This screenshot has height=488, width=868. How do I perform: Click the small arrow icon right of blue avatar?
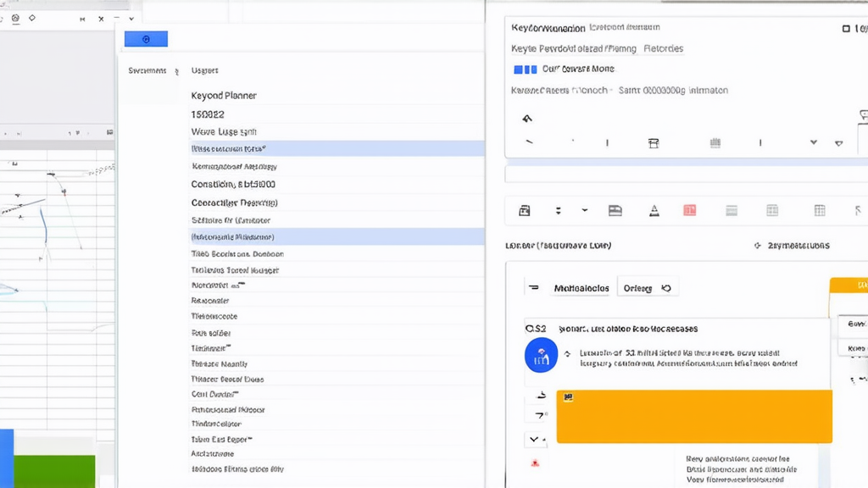coord(567,353)
